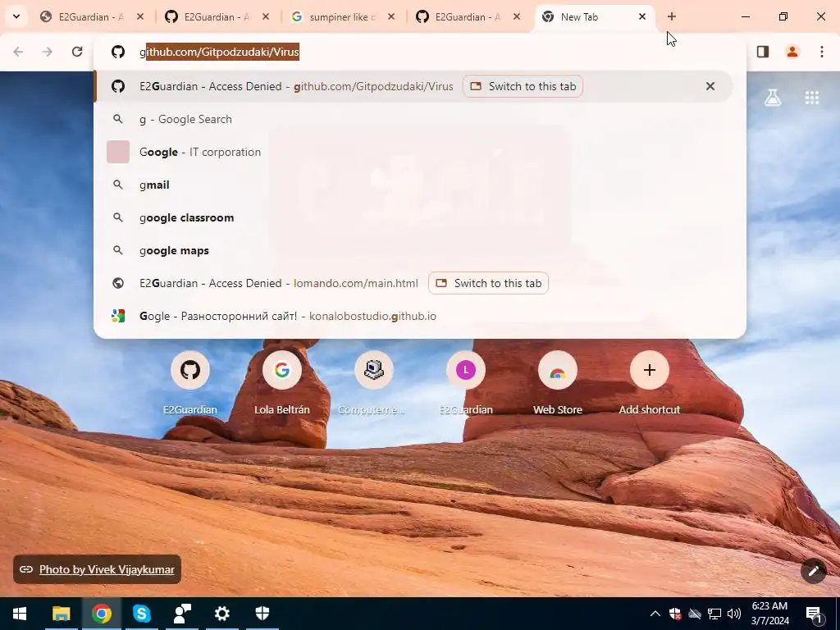
Task: Open the Chrome side panel
Action: 763,52
